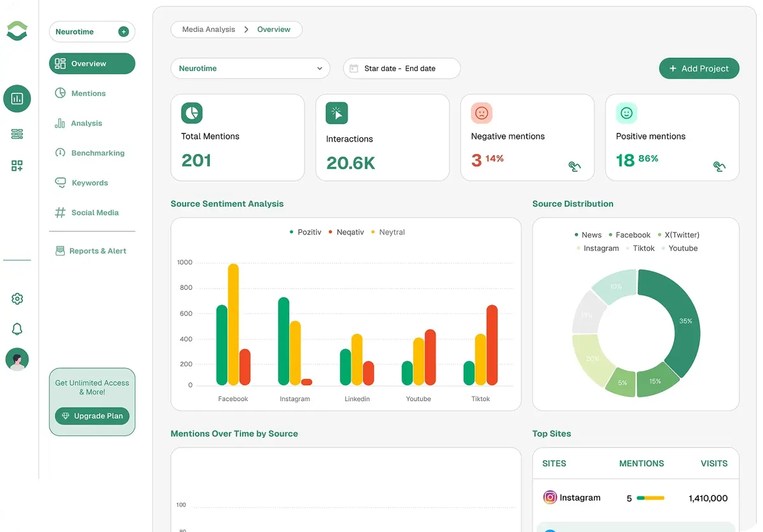Click the Neqativ legend entry
This screenshot has width=763, height=532.
click(346, 233)
